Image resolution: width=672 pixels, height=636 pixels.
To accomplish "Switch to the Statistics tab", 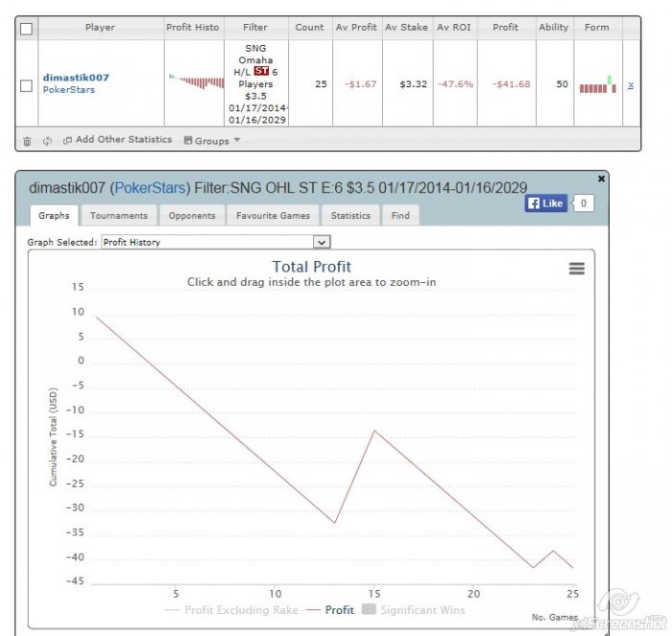I will (x=350, y=216).
